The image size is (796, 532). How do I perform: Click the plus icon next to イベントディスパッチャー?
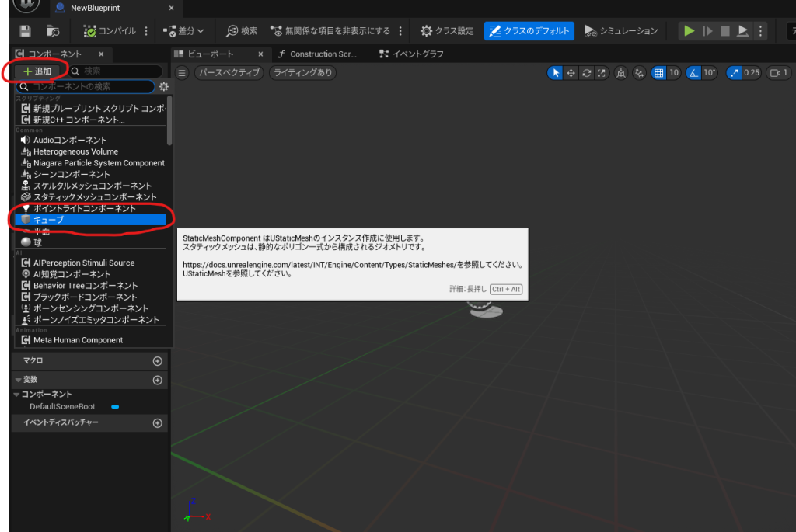[x=157, y=423]
